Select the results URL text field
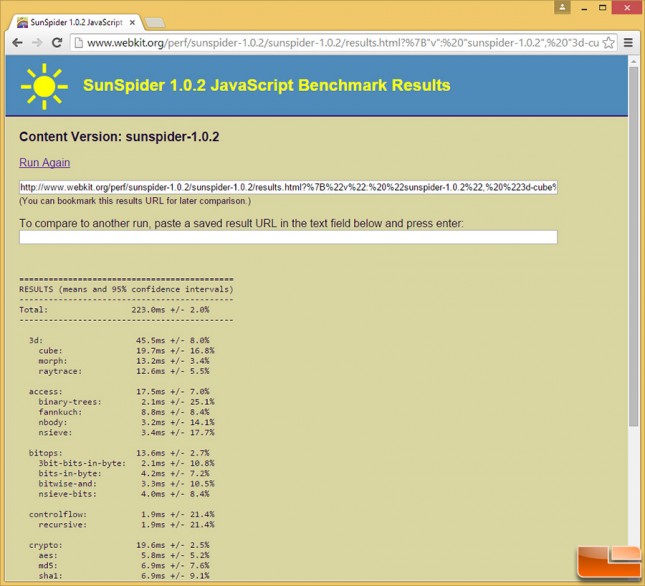 click(x=288, y=188)
